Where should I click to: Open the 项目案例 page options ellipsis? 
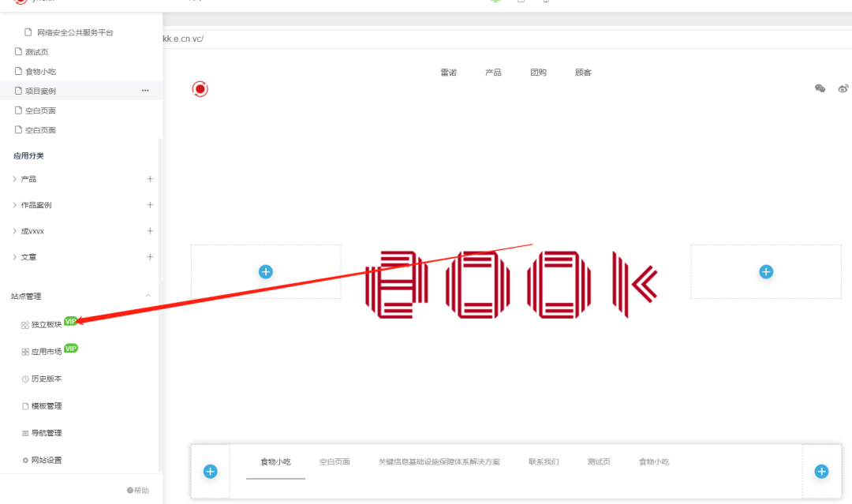145,91
